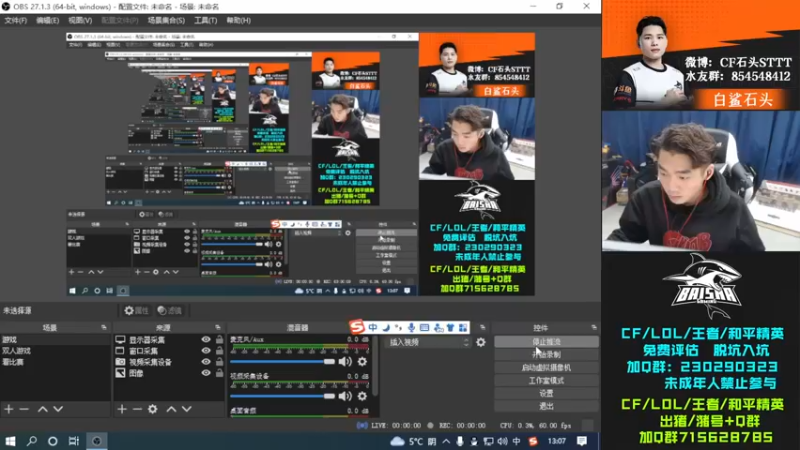Click the 停止推流 stop streaming button
This screenshot has width=800, height=450.
click(546, 342)
